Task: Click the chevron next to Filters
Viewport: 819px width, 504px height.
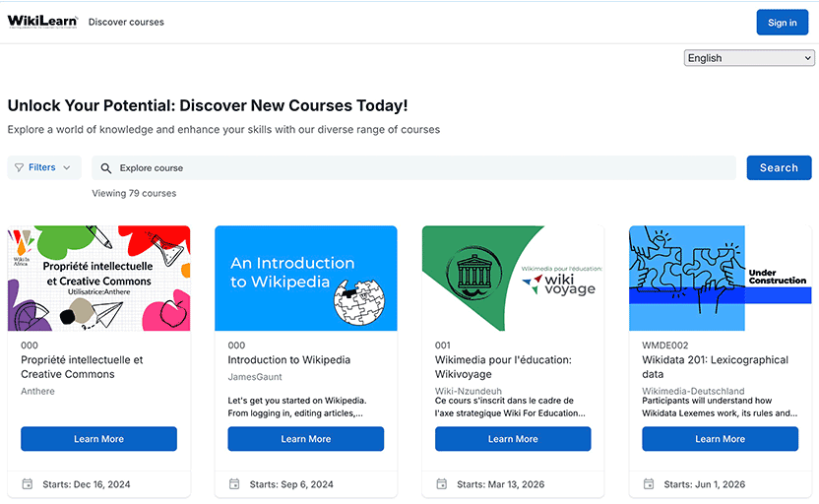Action: pyautogui.click(x=67, y=167)
